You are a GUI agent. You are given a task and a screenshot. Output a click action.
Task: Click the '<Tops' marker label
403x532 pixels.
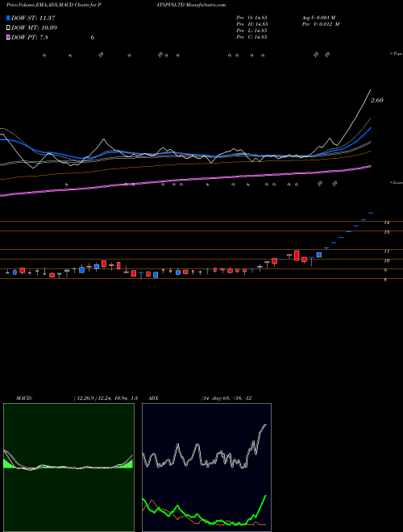point(396,54)
